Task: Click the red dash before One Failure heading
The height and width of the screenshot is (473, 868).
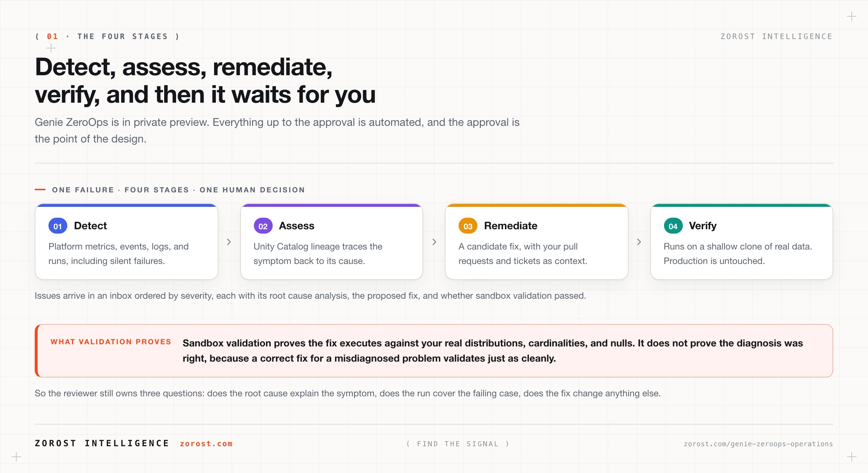Action: pyautogui.click(x=40, y=189)
